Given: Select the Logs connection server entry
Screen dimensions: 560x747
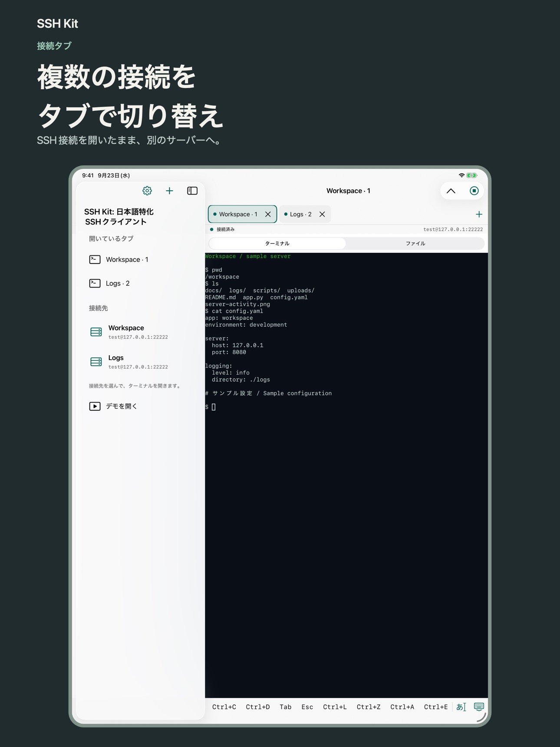Looking at the screenshot, I should 140,362.
